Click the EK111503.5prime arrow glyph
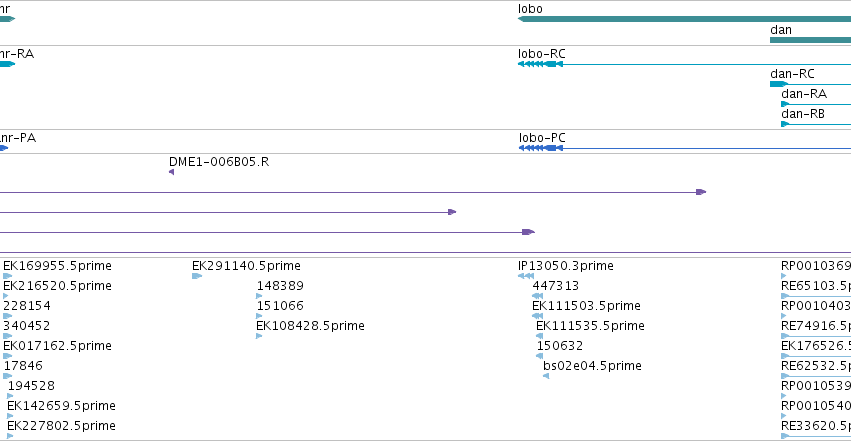 click(537, 316)
